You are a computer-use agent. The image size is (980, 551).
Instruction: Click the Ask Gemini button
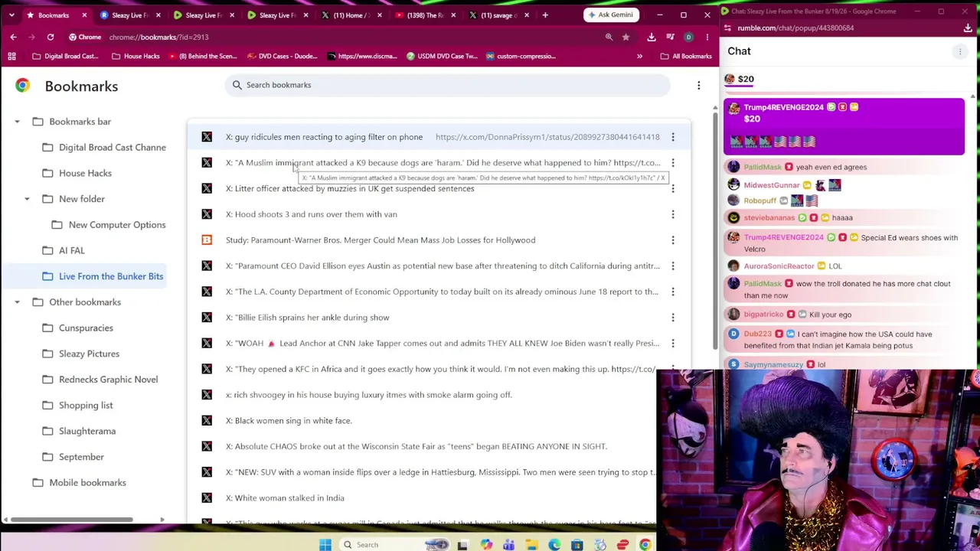[611, 15]
